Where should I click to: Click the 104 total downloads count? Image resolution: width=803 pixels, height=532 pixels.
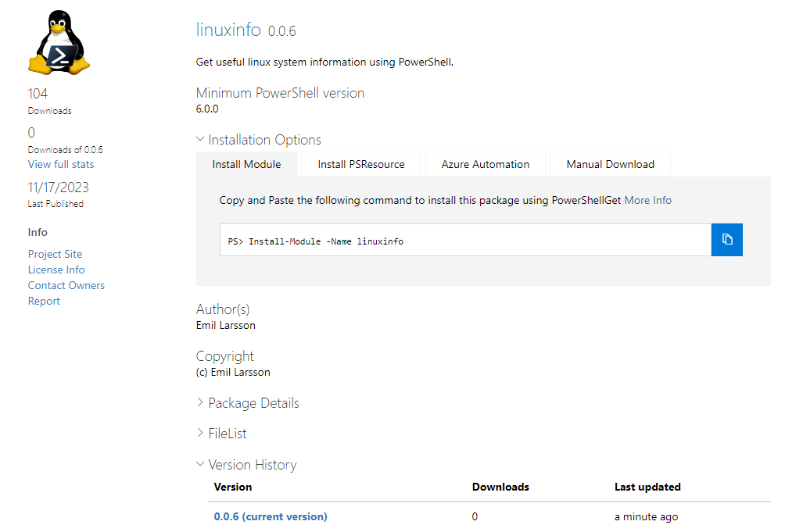(x=38, y=94)
